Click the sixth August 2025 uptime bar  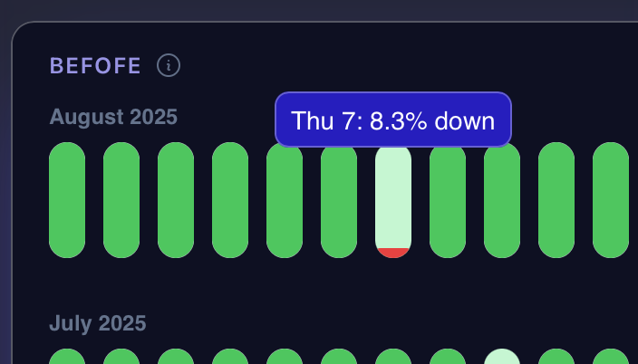coord(339,200)
